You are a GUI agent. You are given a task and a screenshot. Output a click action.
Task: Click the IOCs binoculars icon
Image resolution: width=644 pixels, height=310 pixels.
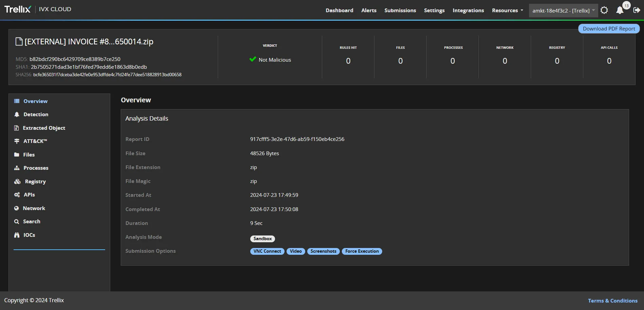pos(17,235)
